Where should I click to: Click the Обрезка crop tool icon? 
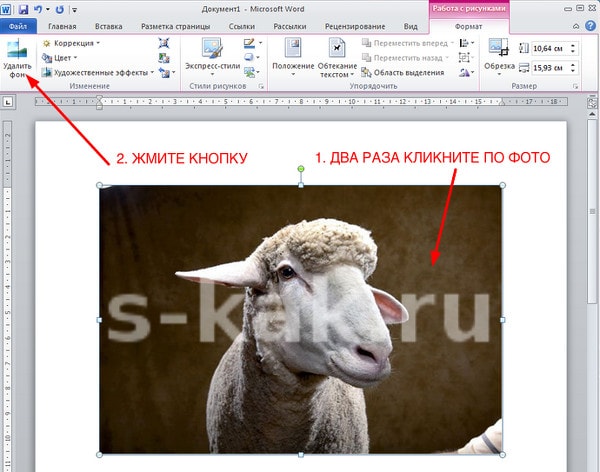click(x=499, y=47)
